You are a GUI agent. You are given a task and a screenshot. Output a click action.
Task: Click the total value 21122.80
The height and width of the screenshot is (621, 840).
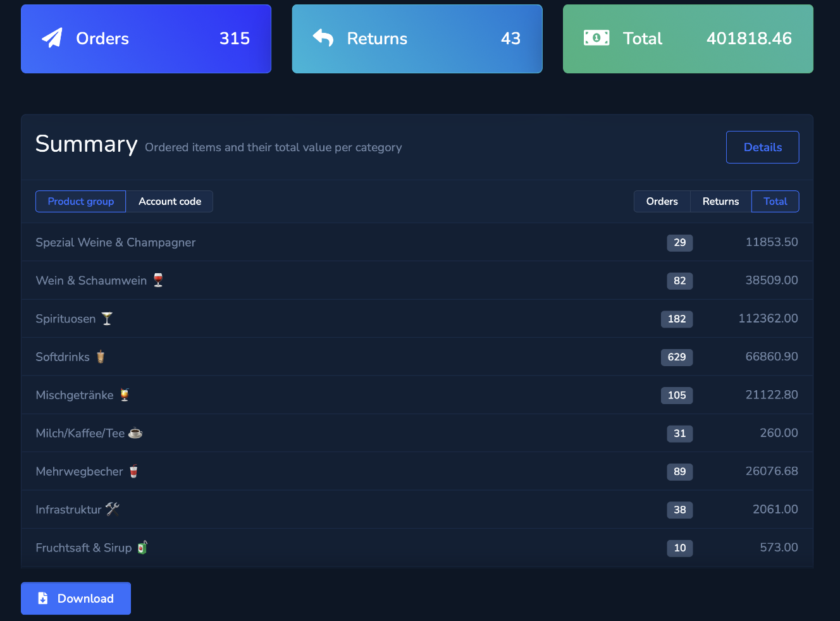pos(772,395)
